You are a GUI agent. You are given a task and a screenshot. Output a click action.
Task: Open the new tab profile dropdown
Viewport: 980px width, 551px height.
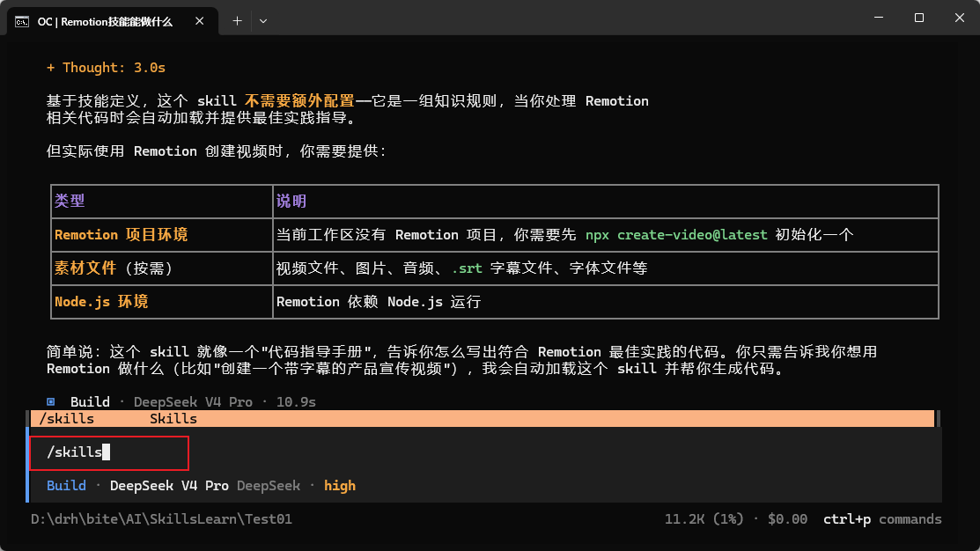point(263,21)
